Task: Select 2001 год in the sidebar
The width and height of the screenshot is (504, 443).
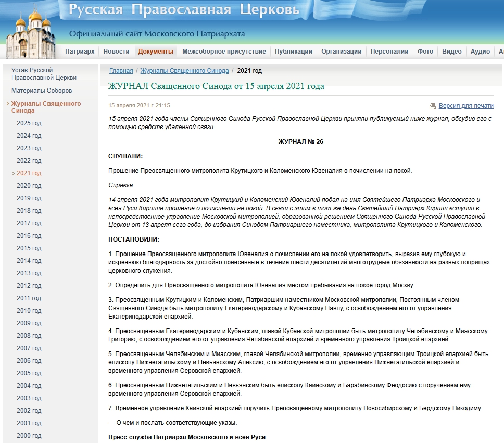Action: (29, 423)
